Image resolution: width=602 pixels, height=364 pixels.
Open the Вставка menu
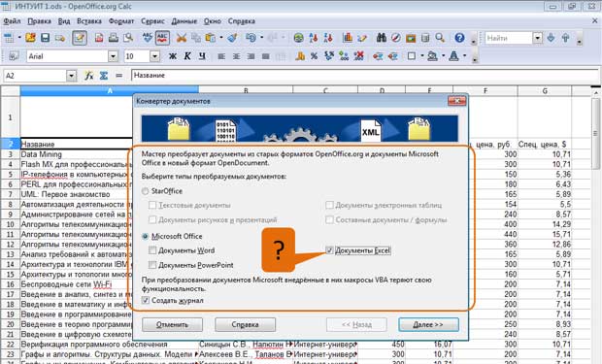click(x=89, y=21)
